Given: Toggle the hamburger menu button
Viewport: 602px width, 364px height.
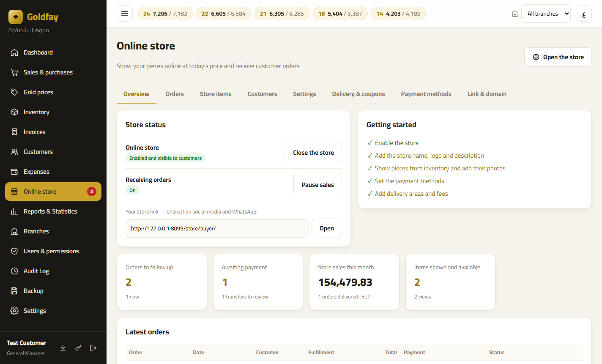Looking at the screenshot, I should [x=125, y=14].
